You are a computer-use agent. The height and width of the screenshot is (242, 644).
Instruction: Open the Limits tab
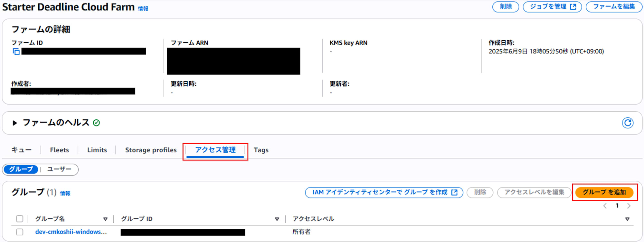coord(97,150)
